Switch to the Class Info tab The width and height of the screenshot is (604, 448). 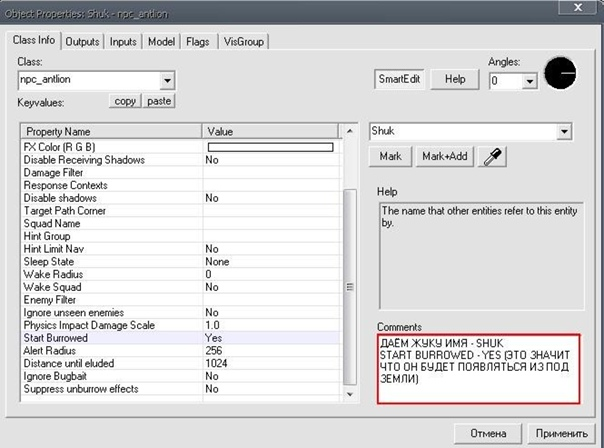point(34,40)
